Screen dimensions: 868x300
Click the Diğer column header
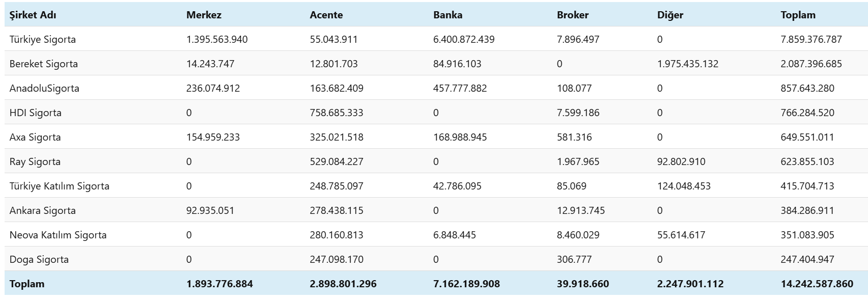[670, 15]
